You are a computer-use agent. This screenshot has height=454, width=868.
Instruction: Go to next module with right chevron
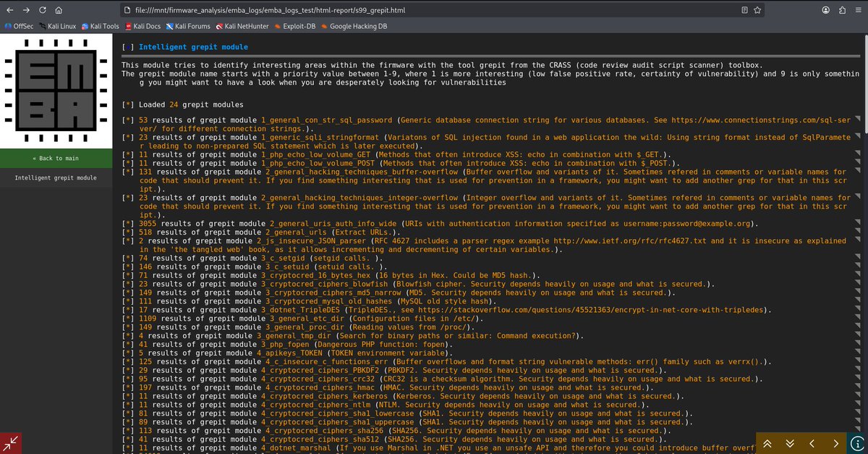click(x=835, y=443)
